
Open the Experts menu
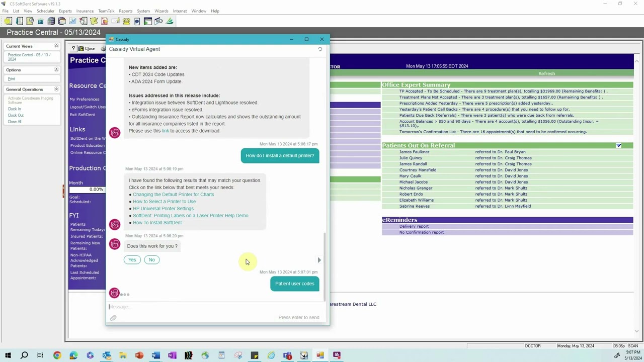click(x=65, y=11)
